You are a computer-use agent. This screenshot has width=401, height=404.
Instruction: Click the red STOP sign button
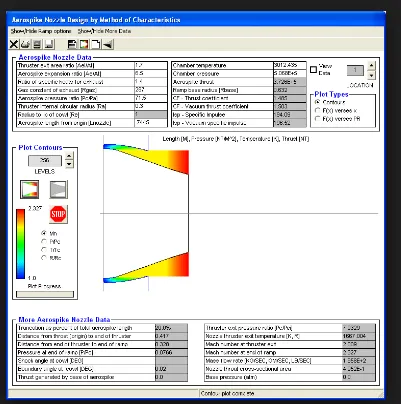(58, 214)
